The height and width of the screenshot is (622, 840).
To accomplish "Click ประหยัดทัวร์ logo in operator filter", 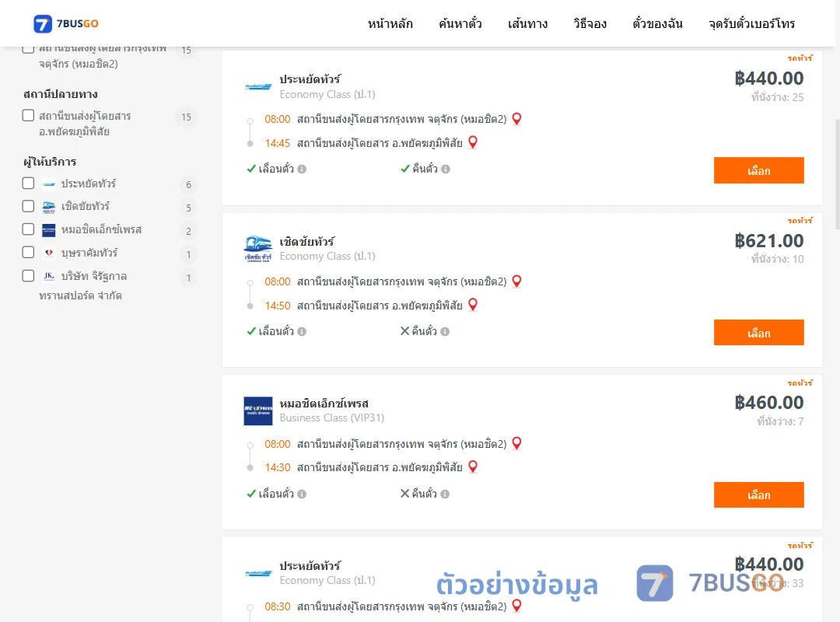I will pyautogui.click(x=49, y=184).
